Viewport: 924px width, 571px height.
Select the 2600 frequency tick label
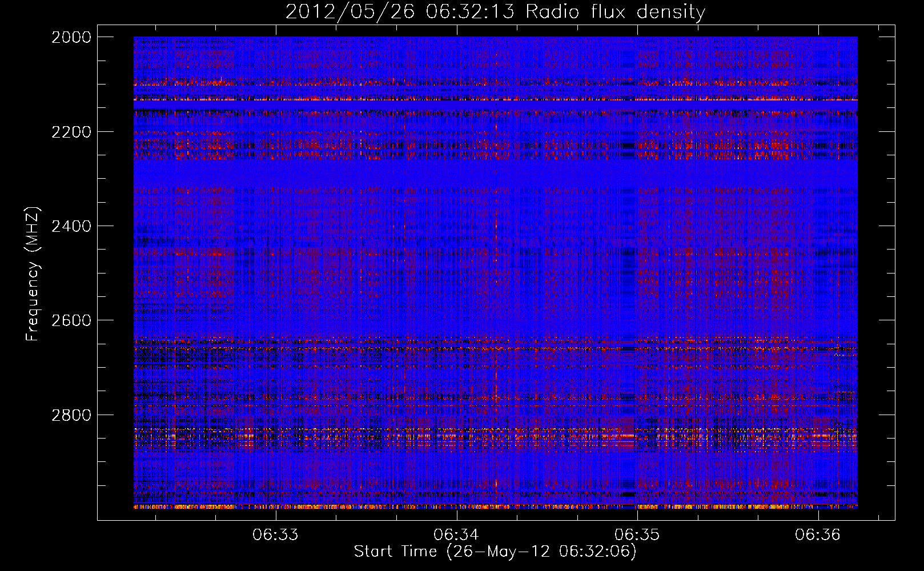pos(71,320)
